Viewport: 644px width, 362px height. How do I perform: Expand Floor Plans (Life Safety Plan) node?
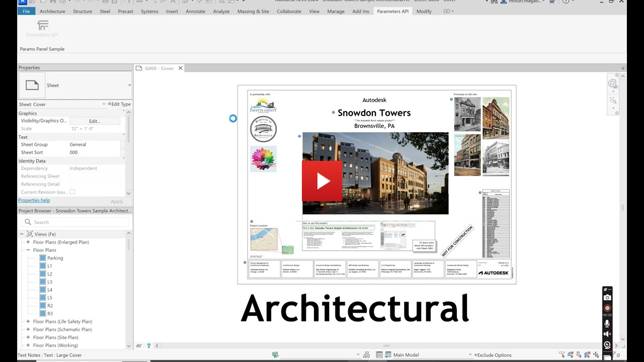(28, 322)
